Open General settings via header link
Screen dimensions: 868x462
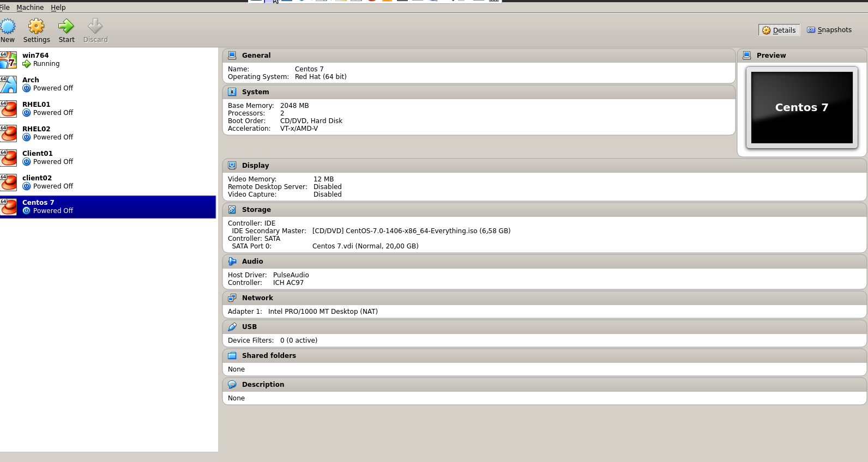tap(256, 56)
